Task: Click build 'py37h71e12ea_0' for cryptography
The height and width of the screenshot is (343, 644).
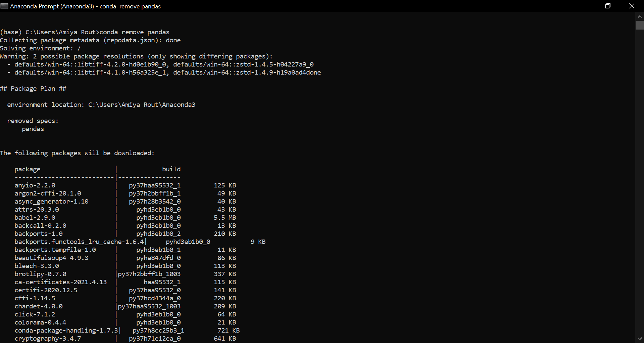Action: pyautogui.click(x=155, y=339)
